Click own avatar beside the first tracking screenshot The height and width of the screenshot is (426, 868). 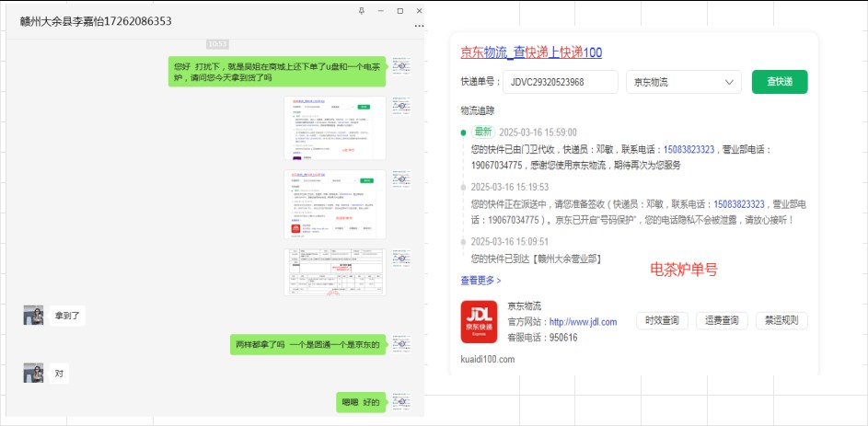pyautogui.click(x=401, y=106)
